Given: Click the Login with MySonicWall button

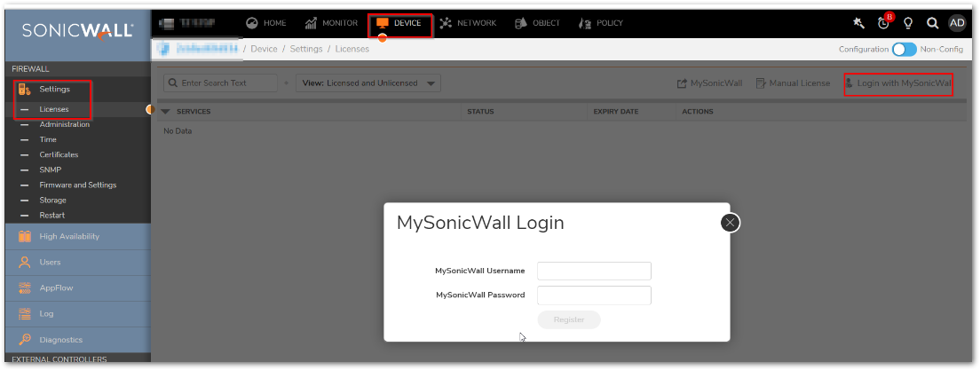Looking at the screenshot, I should (897, 83).
